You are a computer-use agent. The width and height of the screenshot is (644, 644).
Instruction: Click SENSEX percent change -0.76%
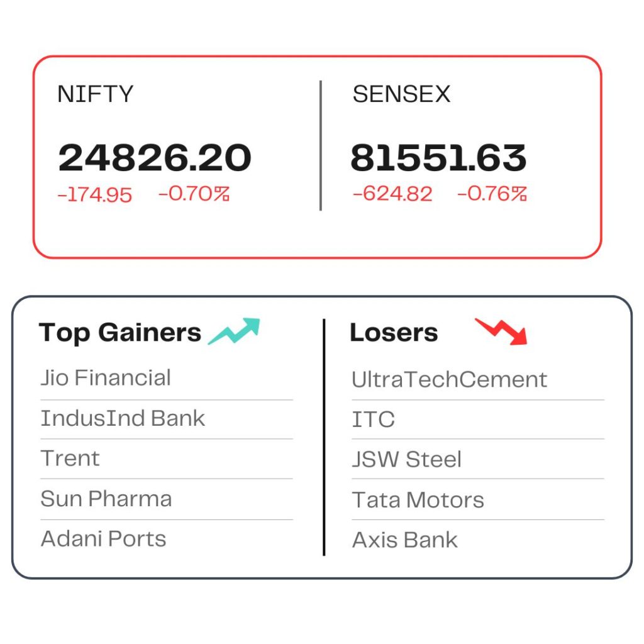tap(492, 194)
